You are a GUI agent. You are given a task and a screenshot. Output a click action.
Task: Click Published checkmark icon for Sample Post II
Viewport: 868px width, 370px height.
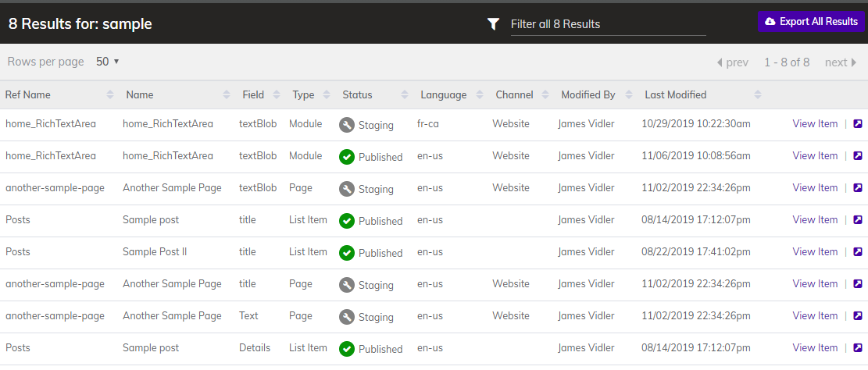pos(347,253)
